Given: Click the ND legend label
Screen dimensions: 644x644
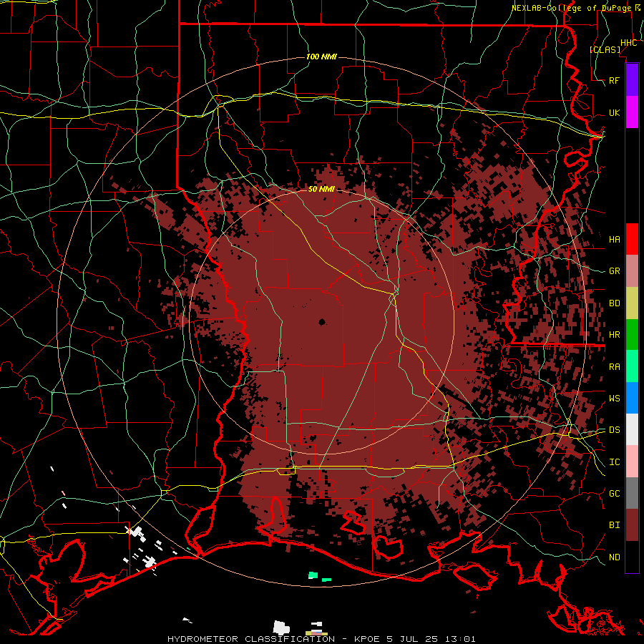Looking at the screenshot, I should [x=615, y=557].
